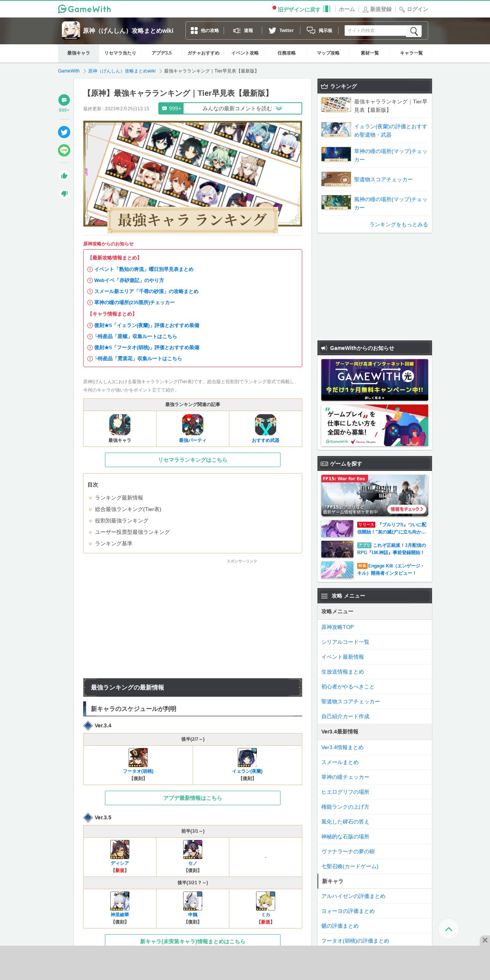Click フータオ(胡桃) character portrait
The height and width of the screenshot is (980, 490).
point(138,758)
